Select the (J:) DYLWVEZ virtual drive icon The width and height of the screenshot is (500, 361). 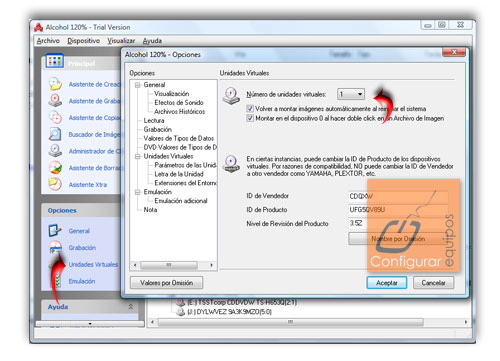coord(180,312)
